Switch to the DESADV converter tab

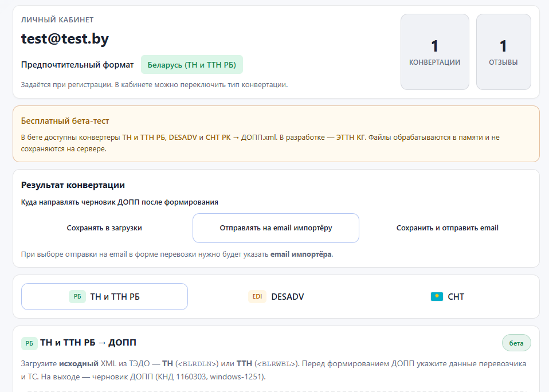click(276, 296)
